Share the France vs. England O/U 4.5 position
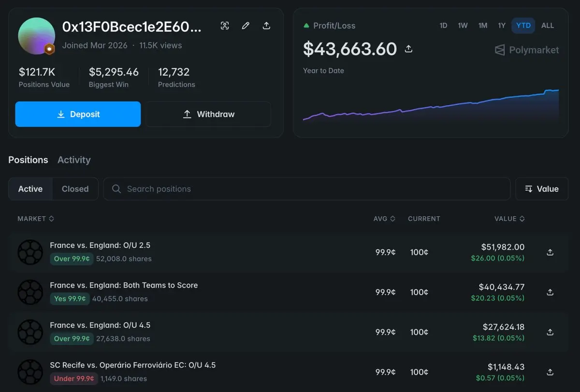 [x=550, y=332]
